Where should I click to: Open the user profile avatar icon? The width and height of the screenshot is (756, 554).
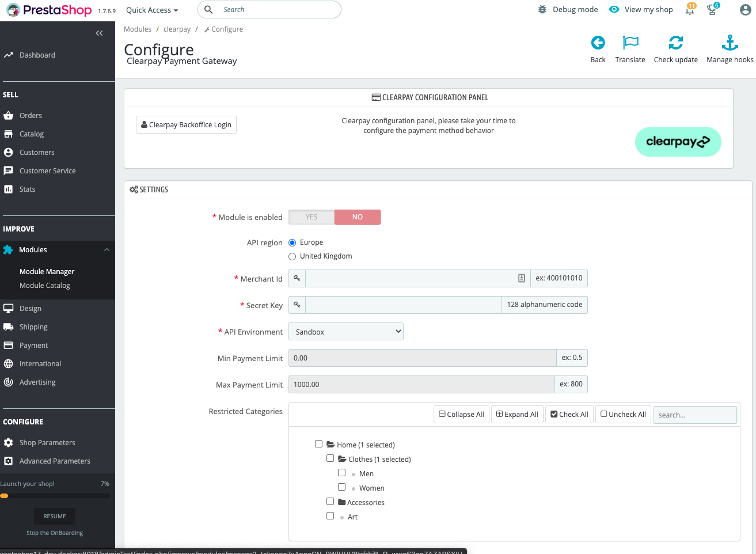[x=745, y=10]
